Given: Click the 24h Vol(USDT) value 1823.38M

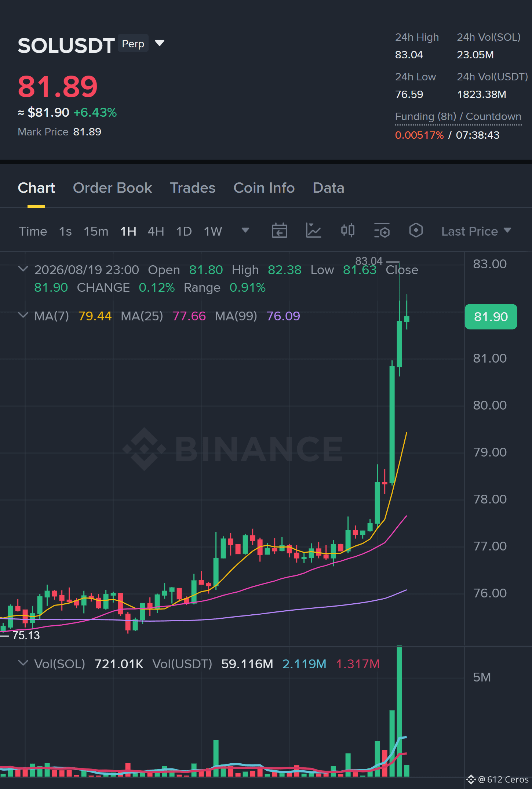Looking at the screenshot, I should (482, 94).
